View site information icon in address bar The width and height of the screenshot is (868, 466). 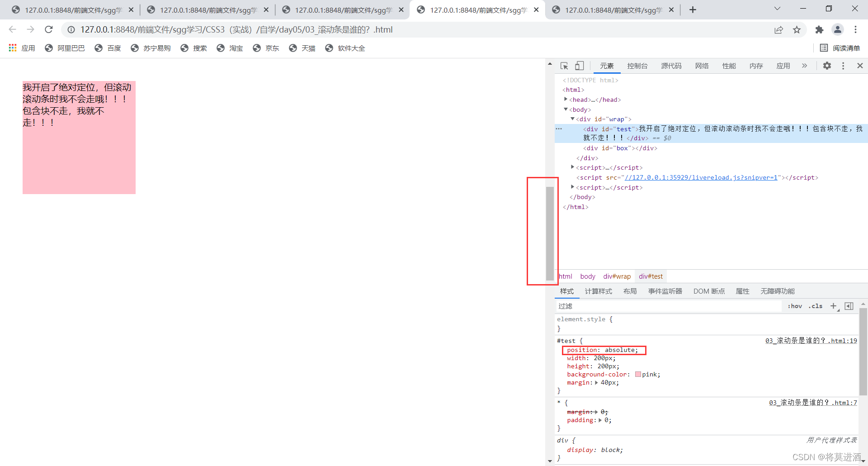[x=71, y=29]
